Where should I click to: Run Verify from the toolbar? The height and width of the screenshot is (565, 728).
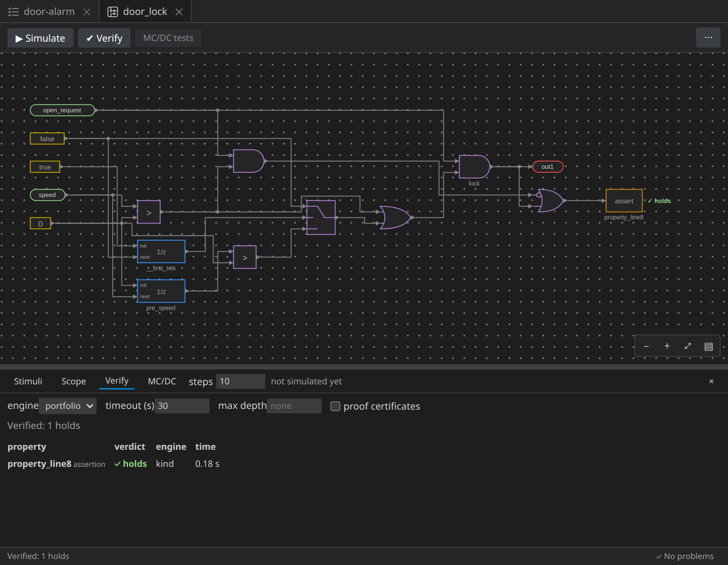click(104, 38)
